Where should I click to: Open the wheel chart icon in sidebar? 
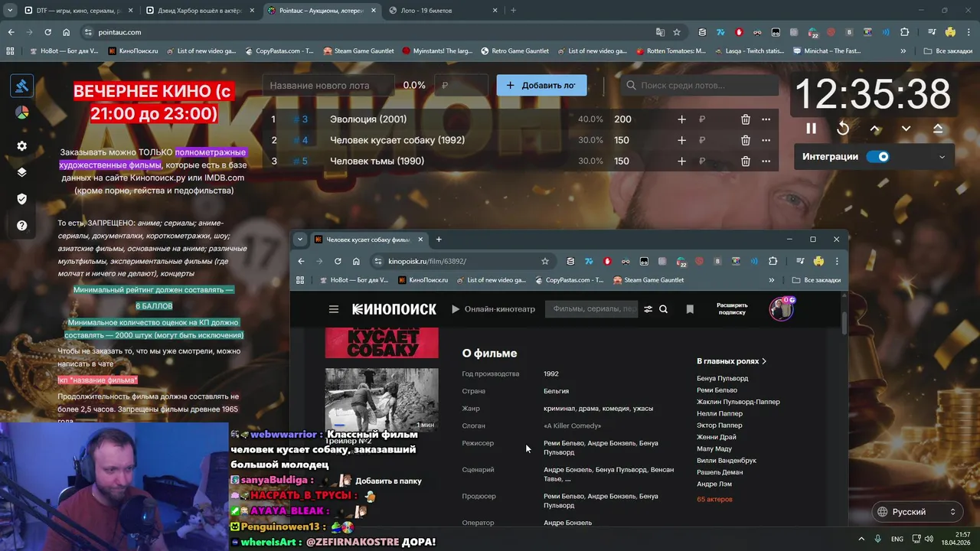click(x=21, y=112)
